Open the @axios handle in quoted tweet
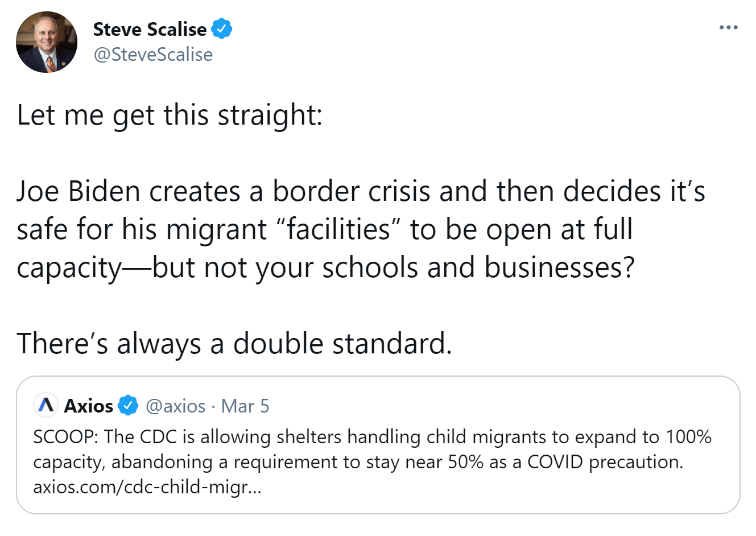Image resolution: width=756 pixels, height=536 pixels. [176, 406]
